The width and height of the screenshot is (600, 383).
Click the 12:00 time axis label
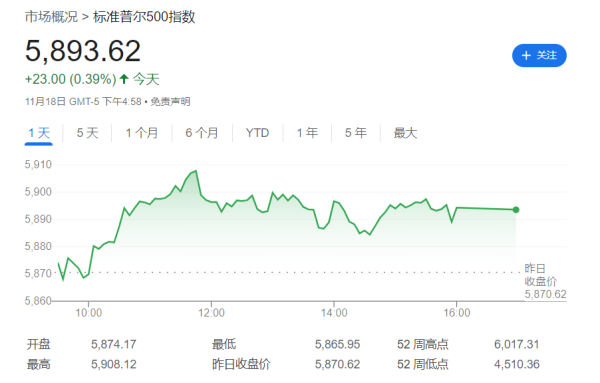click(211, 313)
